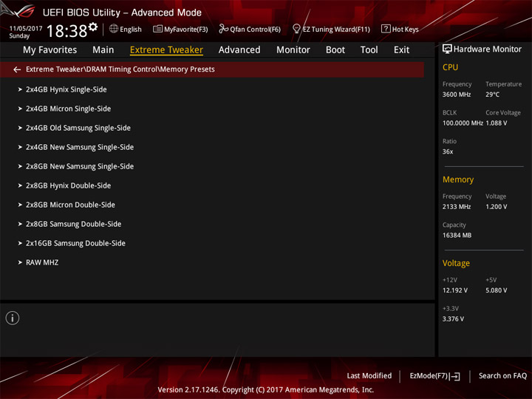Click the back arrow in the breadcrumb bar
Viewport: 532px width, 399px height.
[x=17, y=69]
